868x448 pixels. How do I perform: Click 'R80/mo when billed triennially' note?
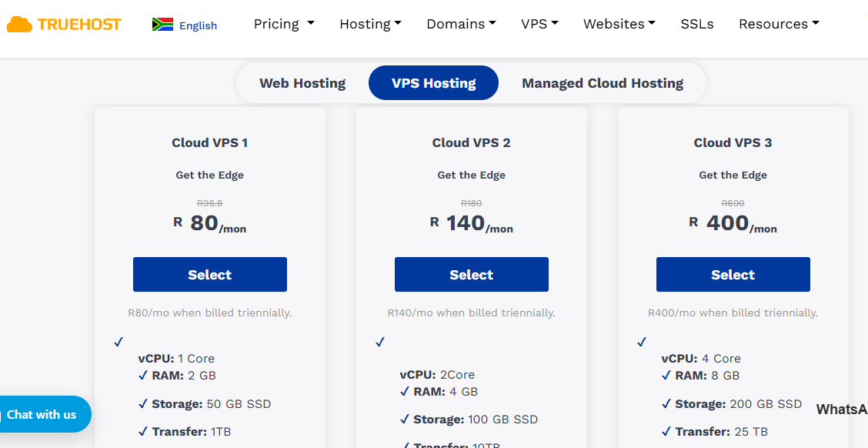210,313
